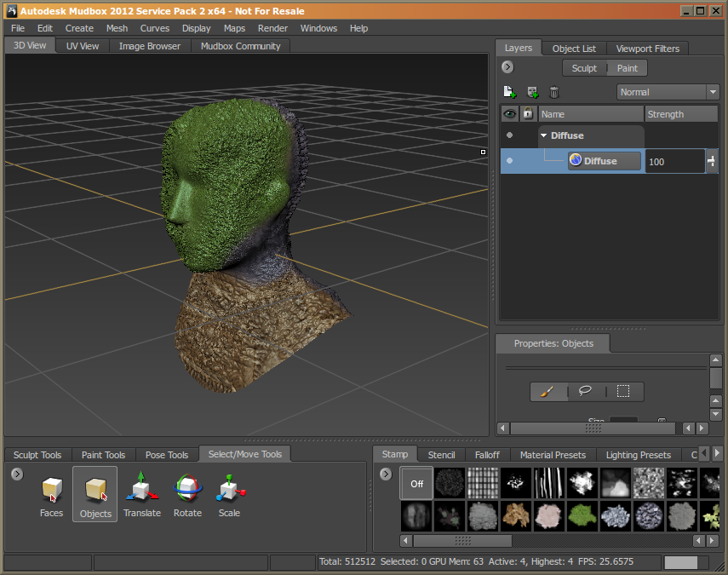Click the layer Strength value field
Screen dimensions: 728x575
[674, 161]
